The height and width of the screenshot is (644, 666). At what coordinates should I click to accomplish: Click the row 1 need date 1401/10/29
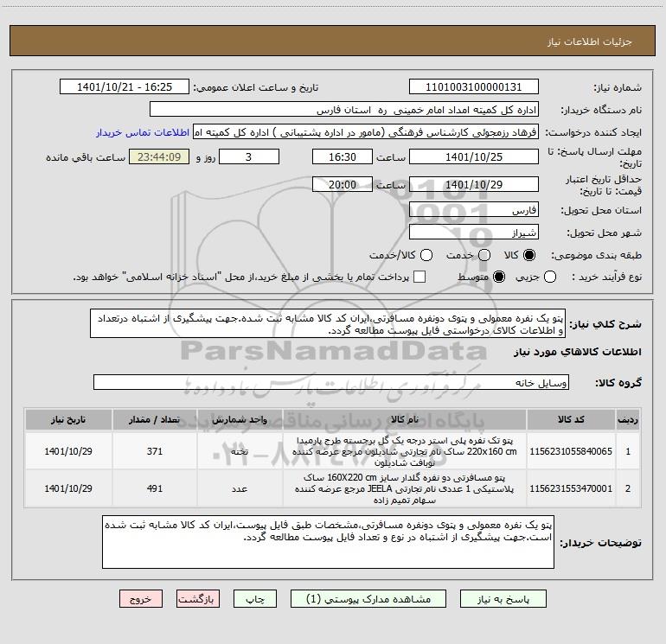pyautogui.click(x=68, y=451)
